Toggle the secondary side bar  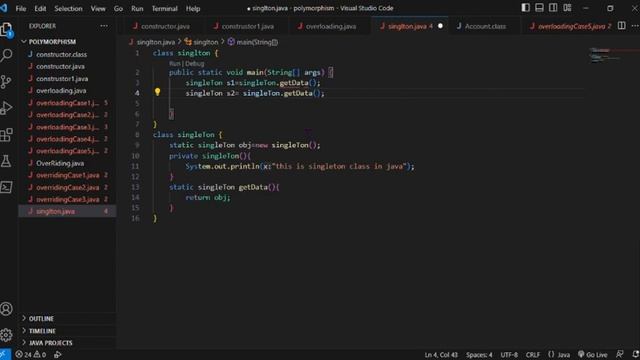pos(553,8)
